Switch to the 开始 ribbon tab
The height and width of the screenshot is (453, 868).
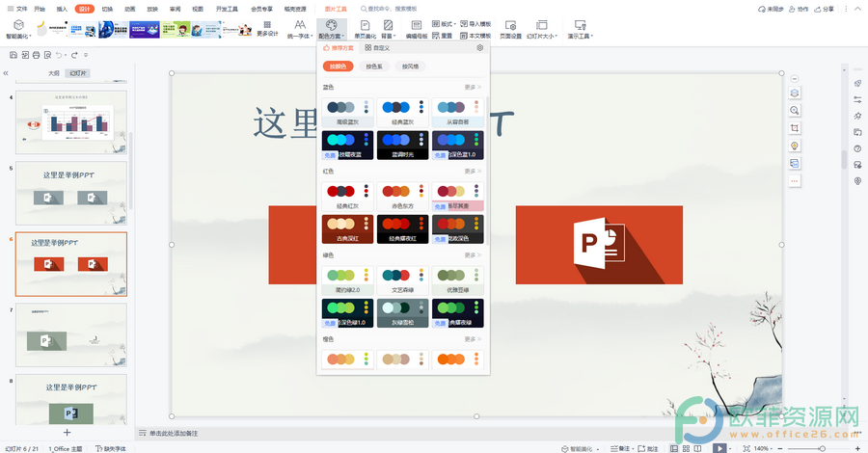40,9
